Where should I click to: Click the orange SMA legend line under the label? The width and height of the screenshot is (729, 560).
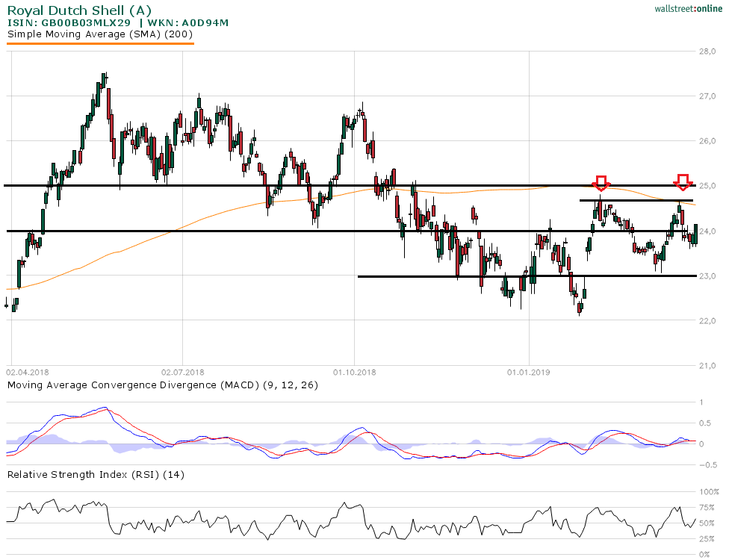(100, 43)
